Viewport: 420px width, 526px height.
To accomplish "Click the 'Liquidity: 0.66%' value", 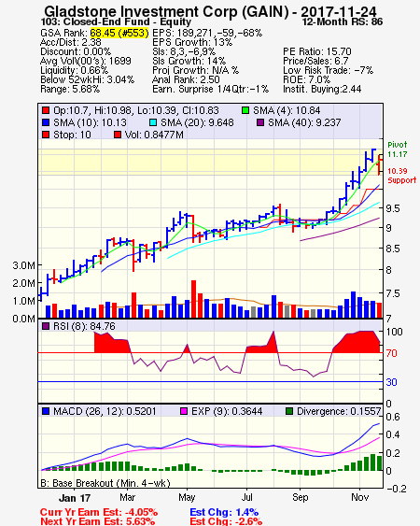I will tap(74, 70).
